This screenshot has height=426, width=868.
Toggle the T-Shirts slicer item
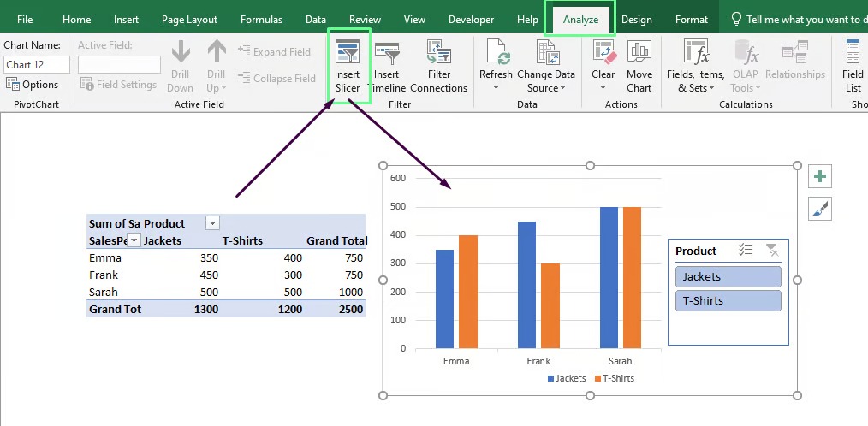coord(728,300)
